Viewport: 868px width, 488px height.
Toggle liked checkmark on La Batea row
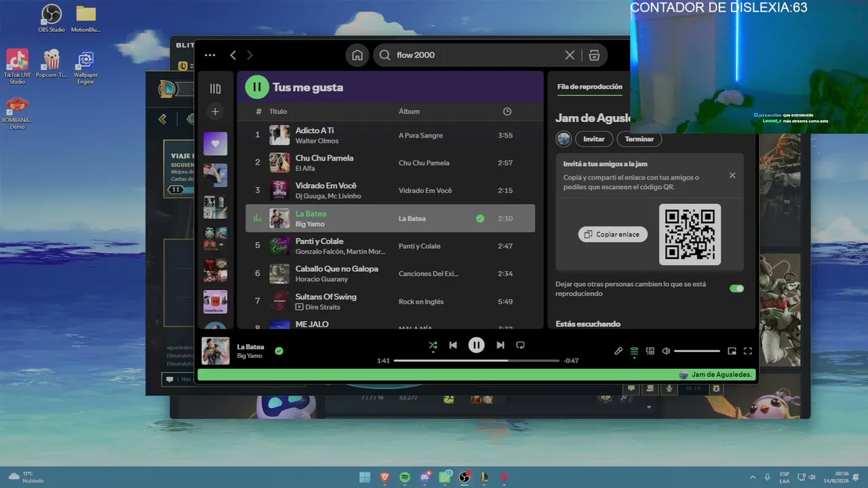pos(480,218)
